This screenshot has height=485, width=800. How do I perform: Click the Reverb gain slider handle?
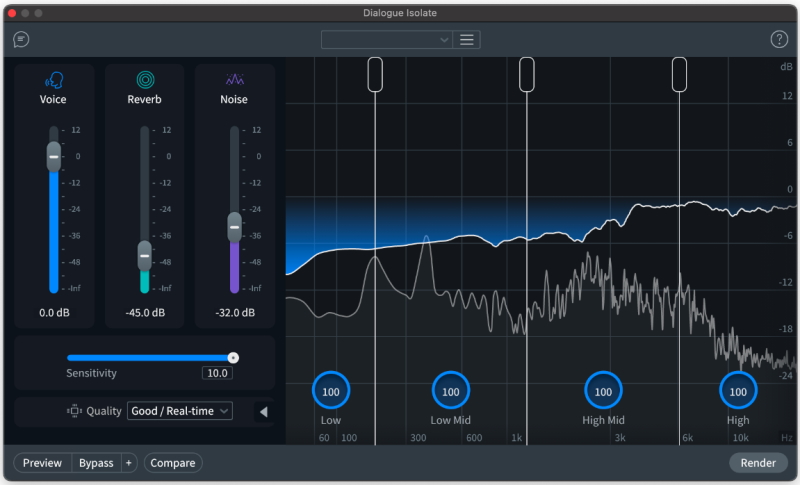[144, 256]
